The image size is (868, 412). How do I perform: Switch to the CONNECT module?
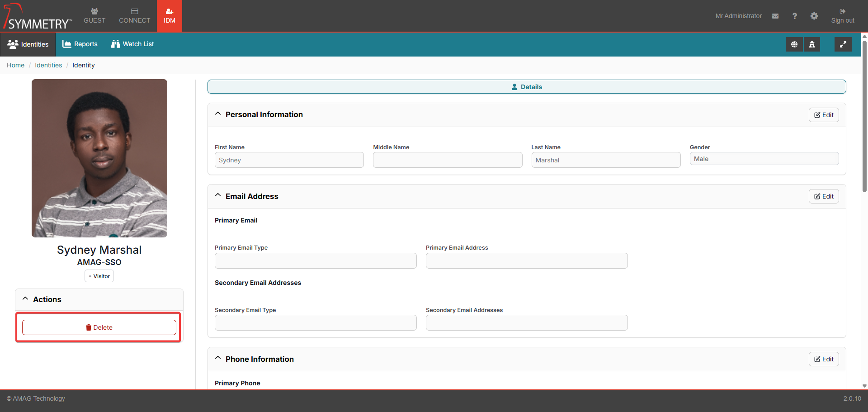click(x=134, y=16)
